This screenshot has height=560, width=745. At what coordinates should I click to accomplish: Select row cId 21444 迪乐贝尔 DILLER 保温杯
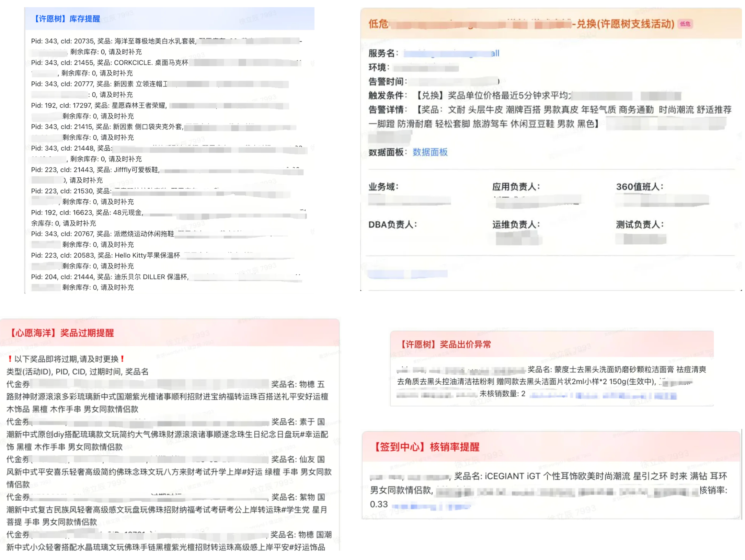(167, 282)
